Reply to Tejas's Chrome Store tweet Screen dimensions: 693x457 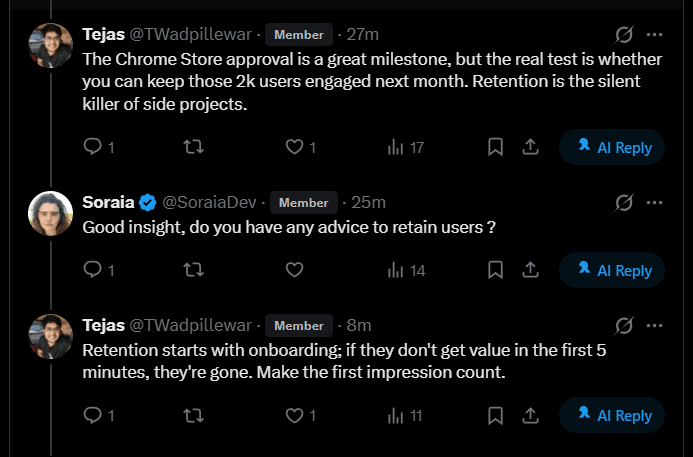tap(92, 148)
